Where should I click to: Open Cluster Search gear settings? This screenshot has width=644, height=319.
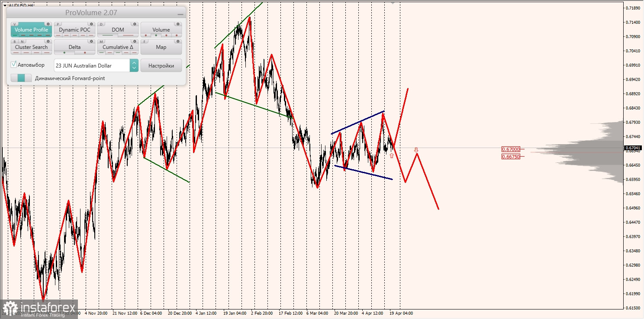48,41
